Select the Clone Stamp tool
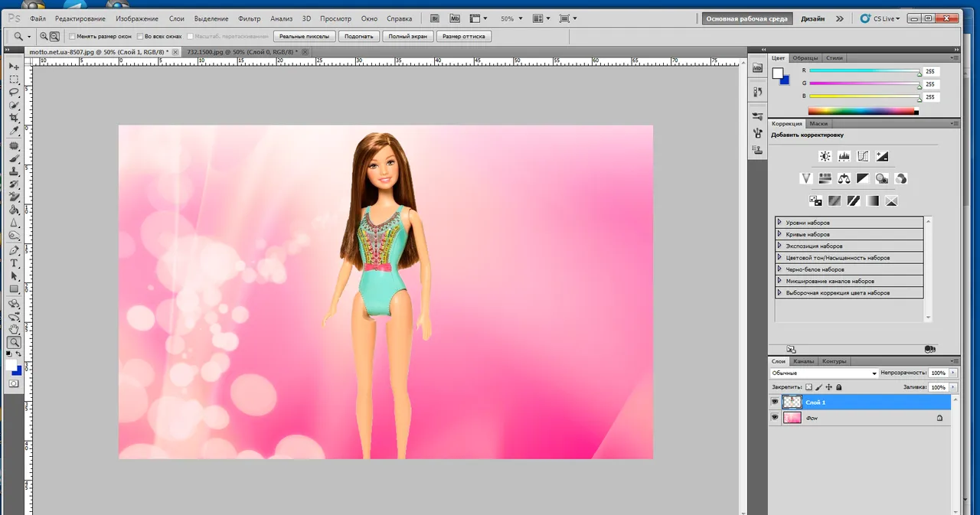Viewport: 980px width, 515px height. coord(14,171)
